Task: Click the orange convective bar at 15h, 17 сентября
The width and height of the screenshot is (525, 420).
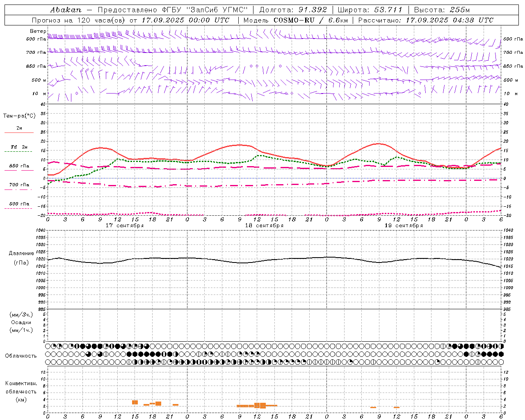Action: (135, 402)
